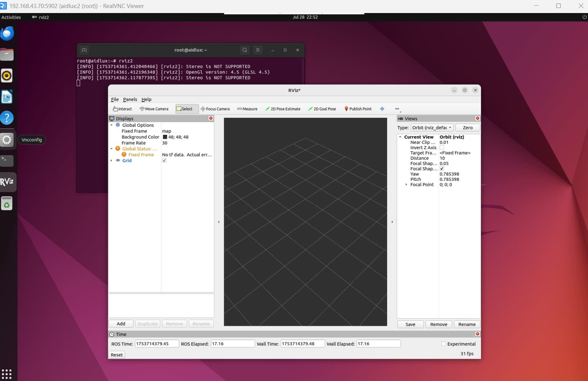Select the Interact tool
Image resolution: width=588 pixels, height=381 pixels.
(x=122, y=109)
